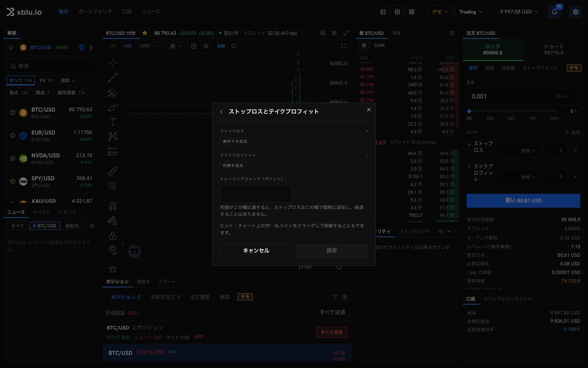Click the fullscreen icon in chart toolbar
This screenshot has width=588, height=368.
[x=343, y=46]
